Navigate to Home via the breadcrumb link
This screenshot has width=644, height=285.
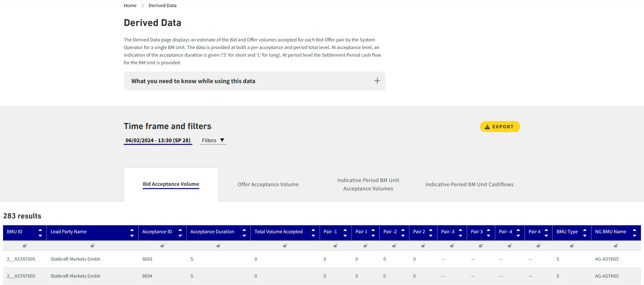point(130,5)
